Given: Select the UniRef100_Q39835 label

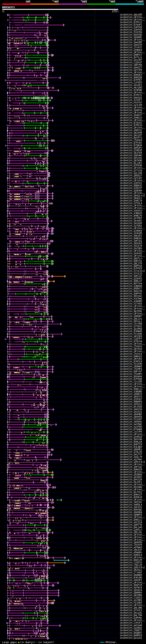Looking at the screenshot, I should 131,151.
